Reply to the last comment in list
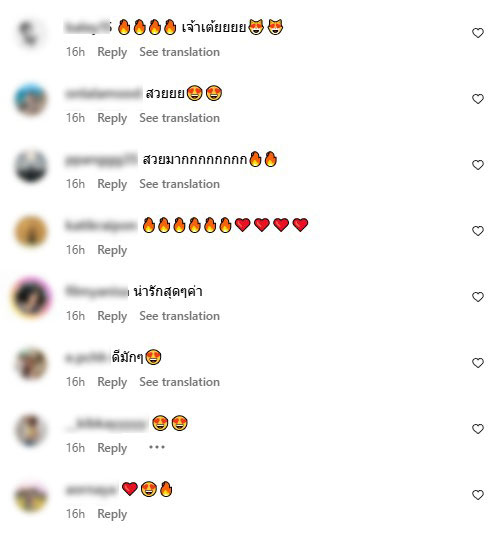Viewport: 497px width, 542px height. tap(112, 514)
